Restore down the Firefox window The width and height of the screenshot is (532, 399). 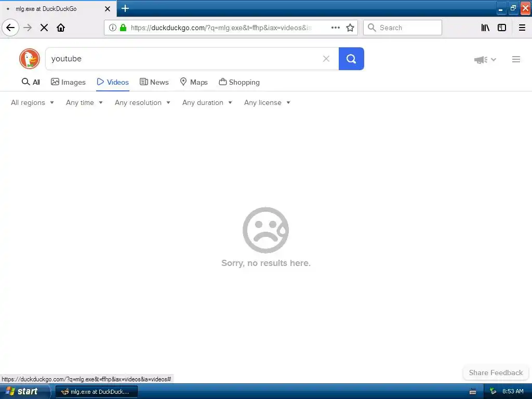[x=513, y=8]
